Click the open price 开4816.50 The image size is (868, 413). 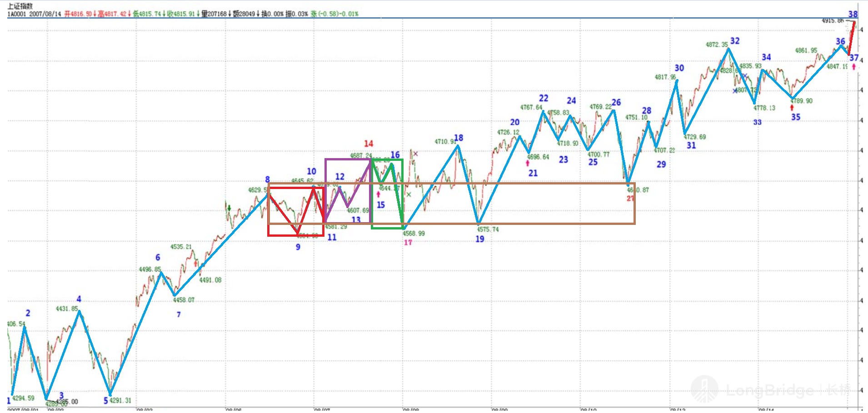pyautogui.click(x=78, y=14)
